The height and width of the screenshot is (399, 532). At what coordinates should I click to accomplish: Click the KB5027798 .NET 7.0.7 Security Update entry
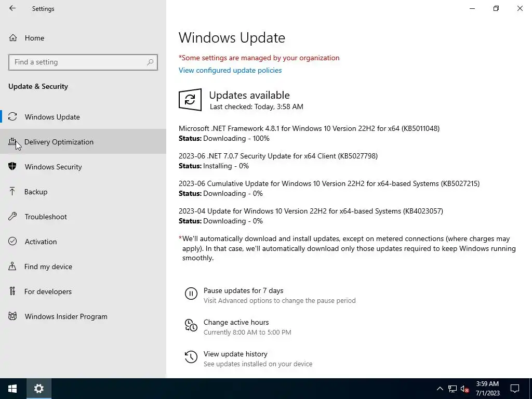278,156
